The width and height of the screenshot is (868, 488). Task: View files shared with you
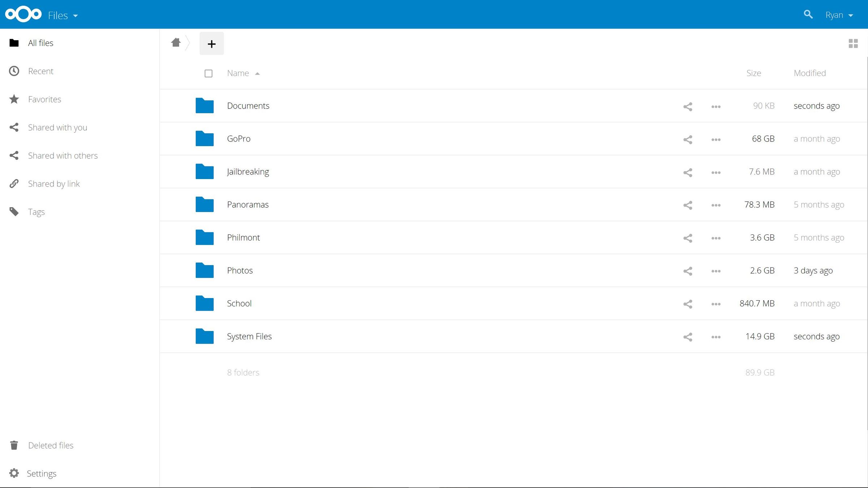[x=58, y=127]
